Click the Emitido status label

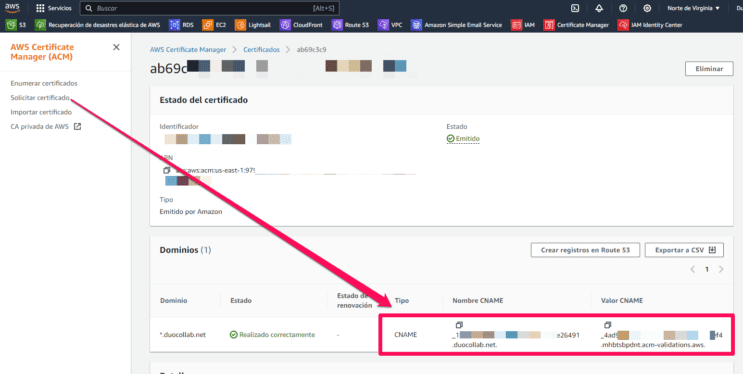tap(463, 138)
